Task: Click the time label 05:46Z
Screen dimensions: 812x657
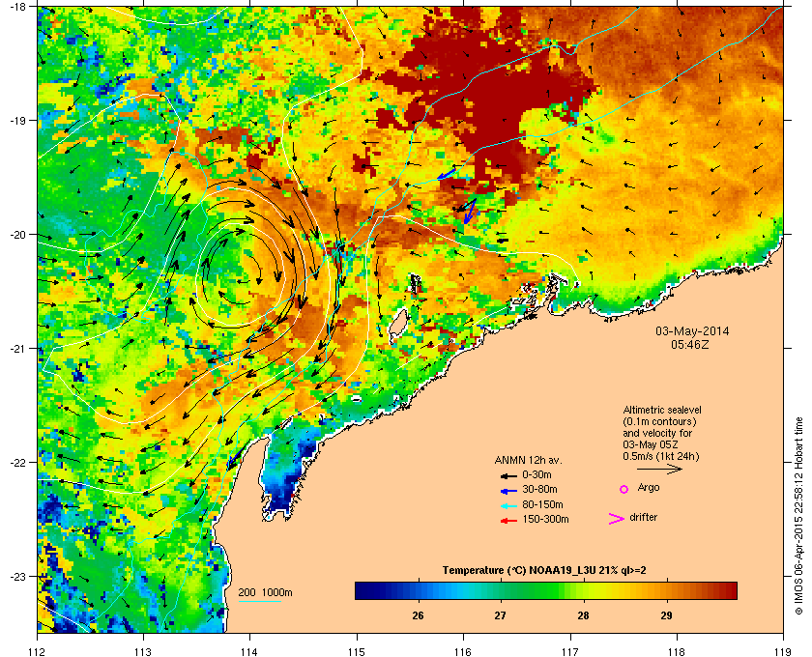Action: 690,344
